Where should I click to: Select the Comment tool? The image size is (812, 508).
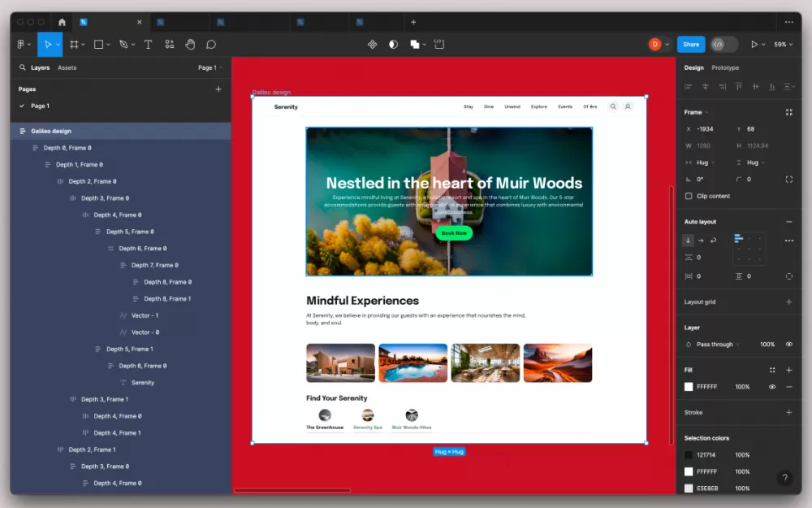(211, 45)
